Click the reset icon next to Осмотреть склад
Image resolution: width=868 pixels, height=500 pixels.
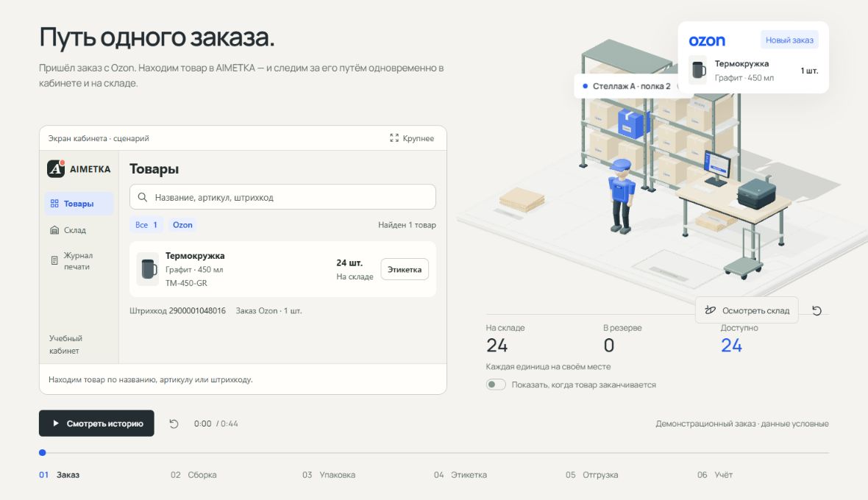pyautogui.click(x=817, y=311)
